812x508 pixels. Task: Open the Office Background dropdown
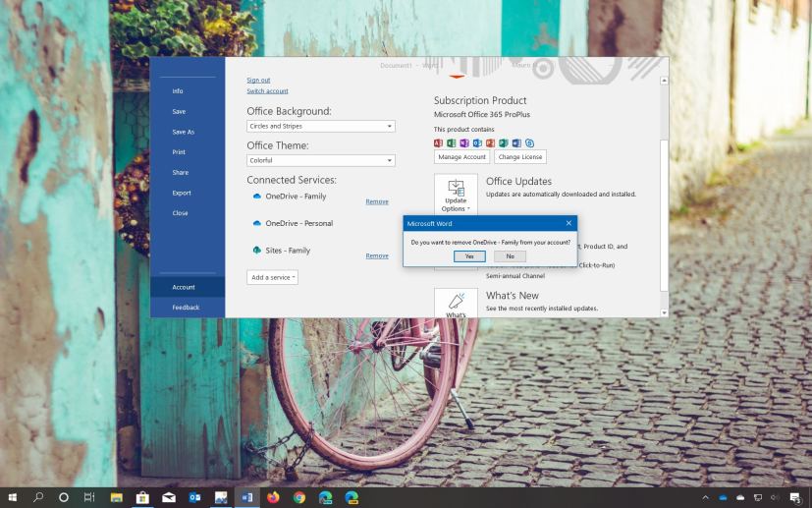coord(320,126)
